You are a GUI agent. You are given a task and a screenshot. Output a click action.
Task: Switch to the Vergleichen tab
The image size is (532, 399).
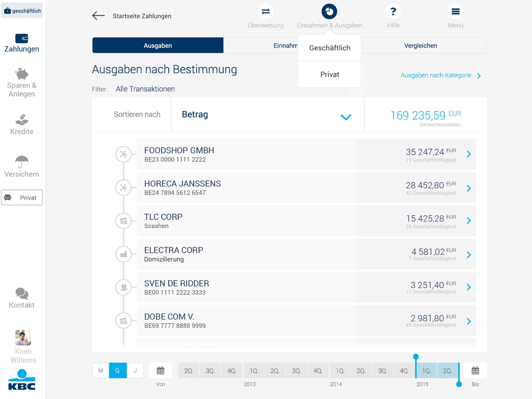click(421, 45)
